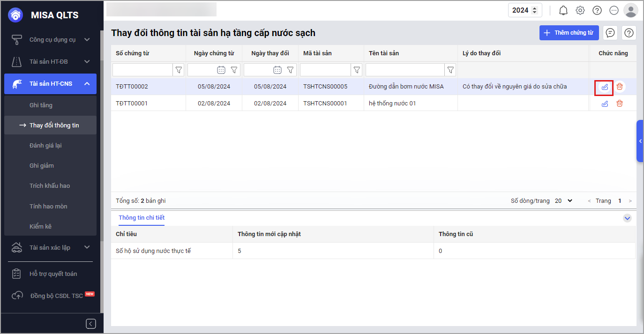The width and height of the screenshot is (644, 334).
Task: Switch to Thông tin chi tiết tab
Action: pyautogui.click(x=142, y=218)
